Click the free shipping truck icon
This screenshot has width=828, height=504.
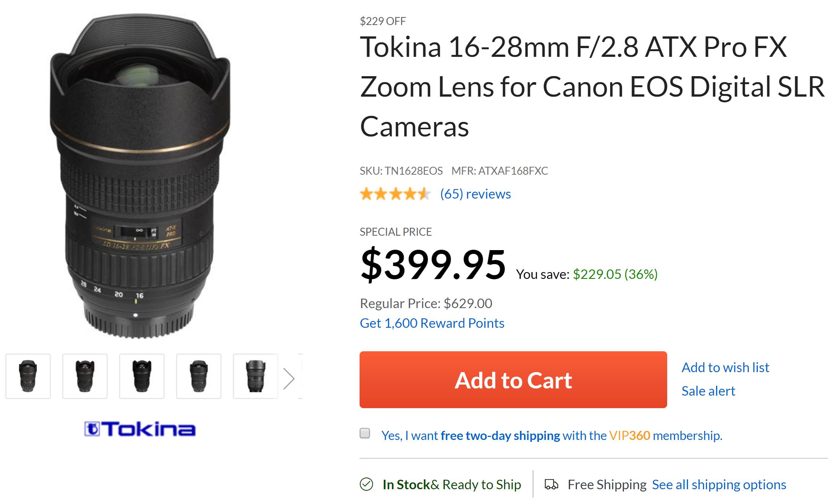[551, 484]
